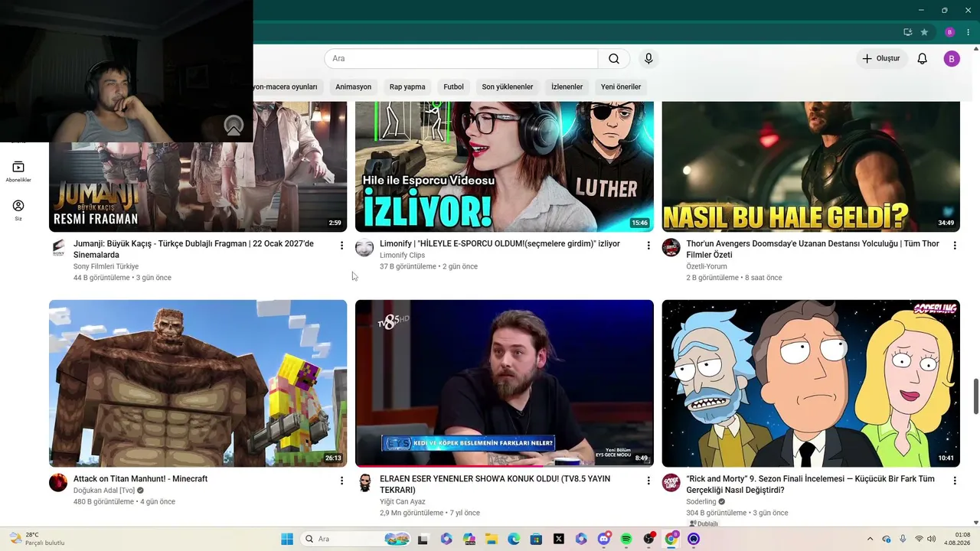Viewport: 980px width, 551px height.
Task: Open Attack on Titan Manhunt! - Minecraft title
Action: [x=141, y=479]
